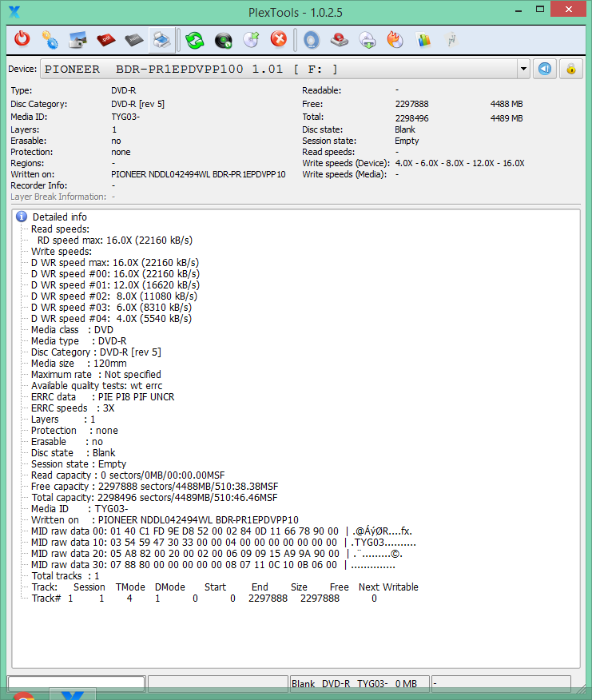Click the faded tools icon at toolbar end

(451, 40)
